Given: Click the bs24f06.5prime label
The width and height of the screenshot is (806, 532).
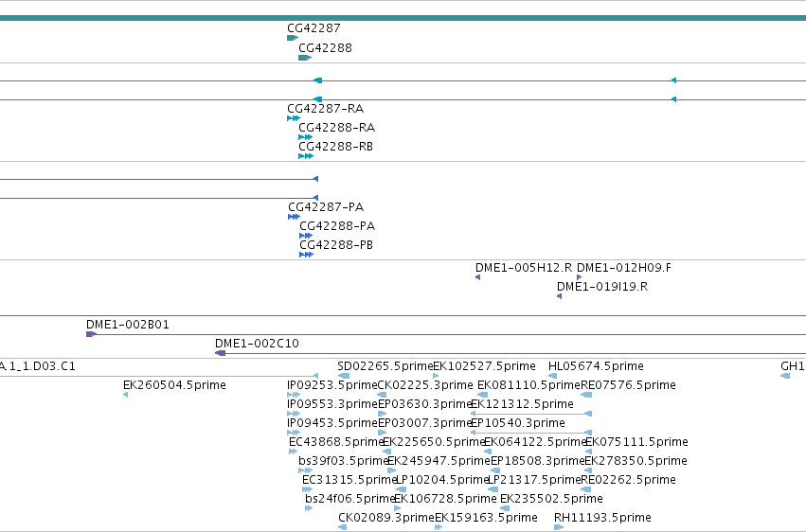Looking at the screenshot, I should pyautogui.click(x=350, y=499).
